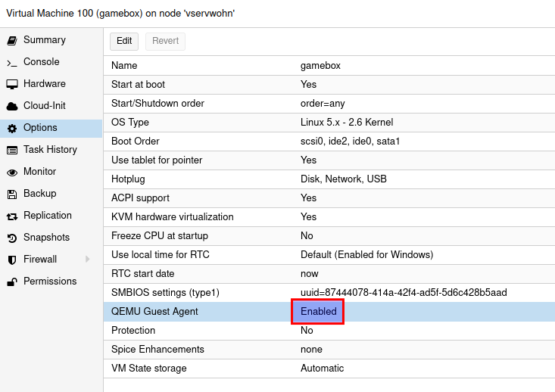Click the Protection option row
The height and width of the screenshot is (392, 555).
(x=329, y=331)
